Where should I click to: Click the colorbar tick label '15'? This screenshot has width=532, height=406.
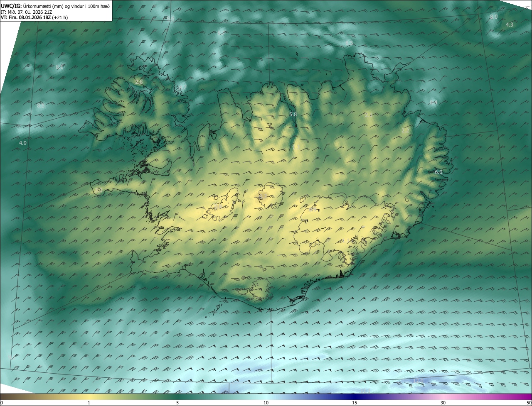(x=355, y=403)
